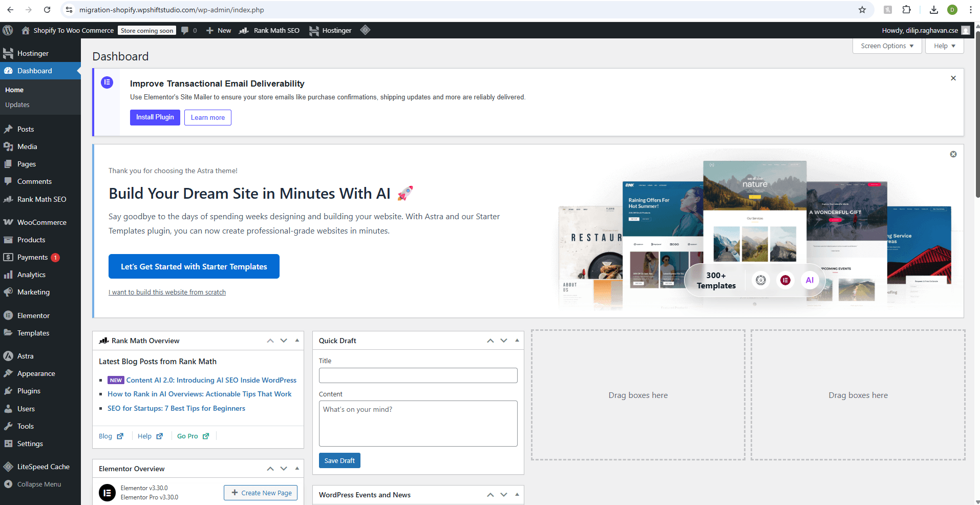
Task: Click the Posts pin icon in the sidebar
Action: coord(8,129)
